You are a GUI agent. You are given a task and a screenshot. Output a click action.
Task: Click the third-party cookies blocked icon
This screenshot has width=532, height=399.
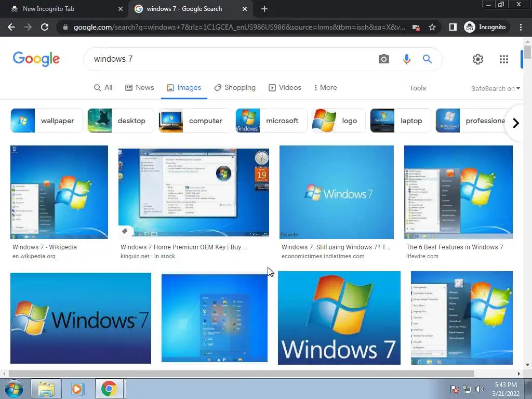416,28
